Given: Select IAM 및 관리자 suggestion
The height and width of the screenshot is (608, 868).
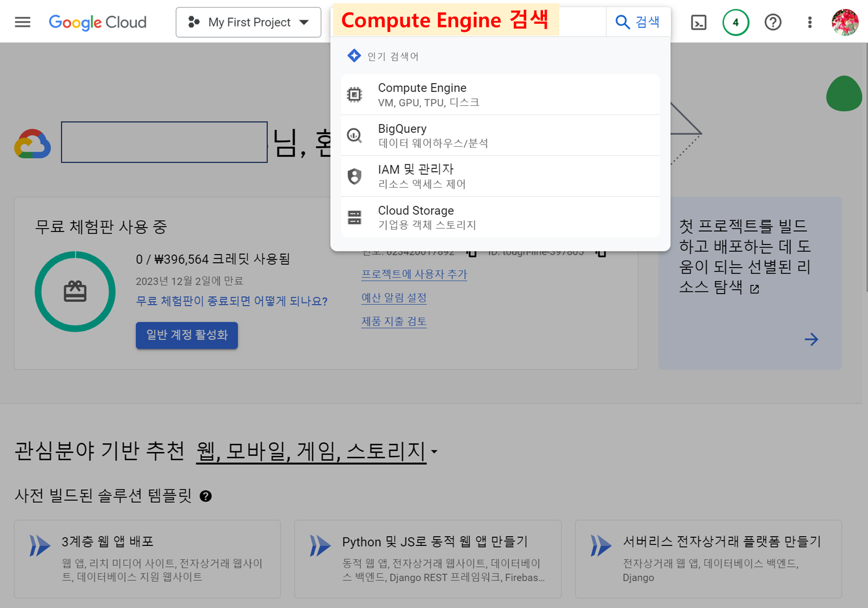Looking at the screenshot, I should 500,176.
